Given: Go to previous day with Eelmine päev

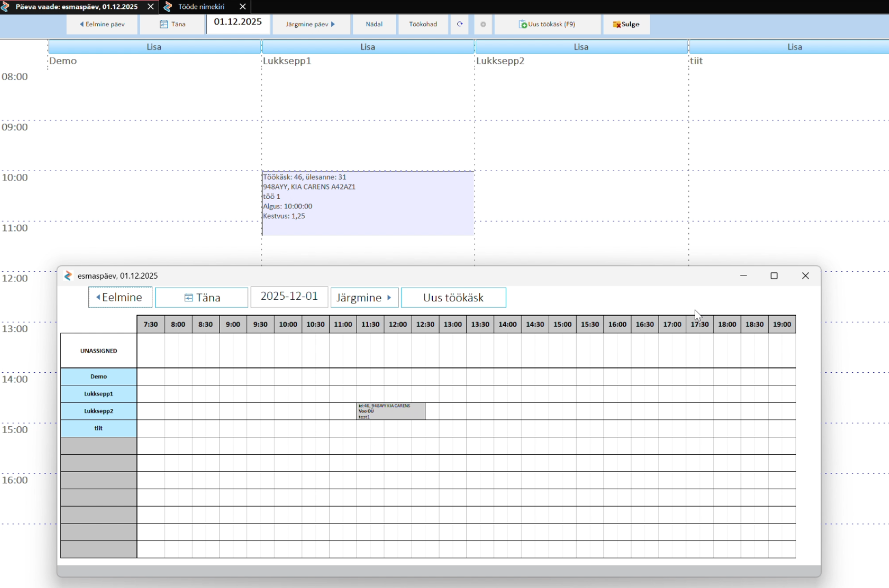Looking at the screenshot, I should pyautogui.click(x=102, y=24).
